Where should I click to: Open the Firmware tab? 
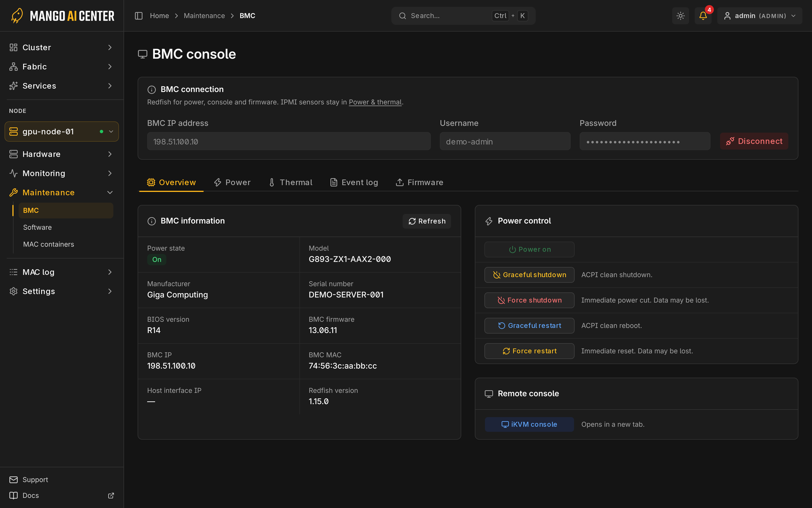pyautogui.click(x=419, y=183)
